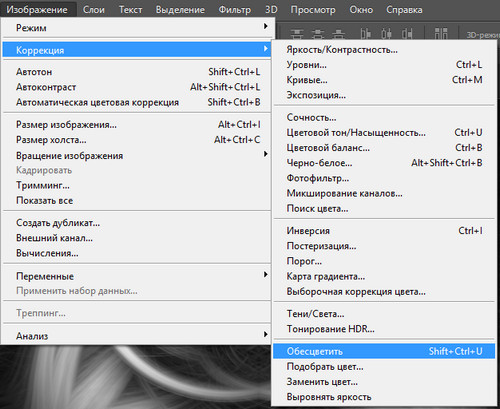Viewport: 500px width, 409px height.
Task: Open Внешний канал dialog
Action: [137, 238]
